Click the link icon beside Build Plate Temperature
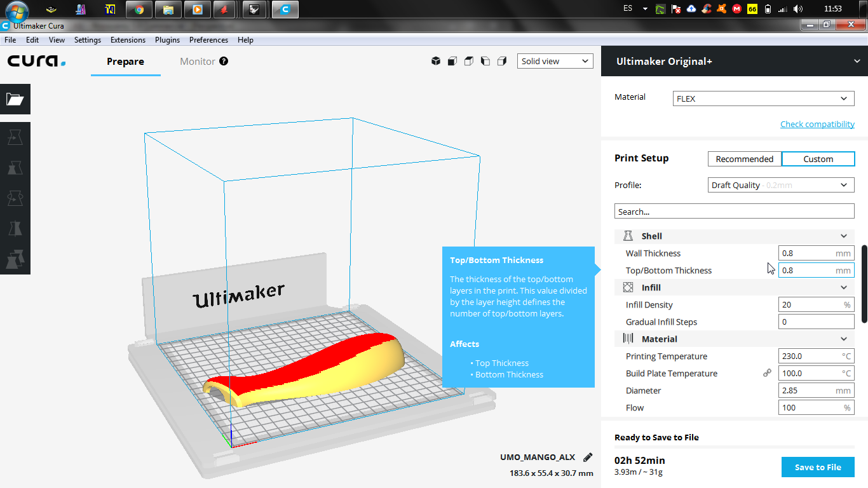Image resolution: width=868 pixels, height=488 pixels. tap(767, 373)
